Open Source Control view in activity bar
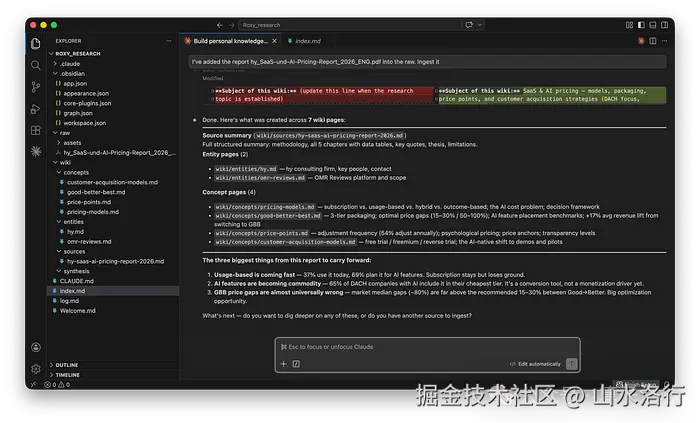The width and height of the screenshot is (700, 423). 36,87
